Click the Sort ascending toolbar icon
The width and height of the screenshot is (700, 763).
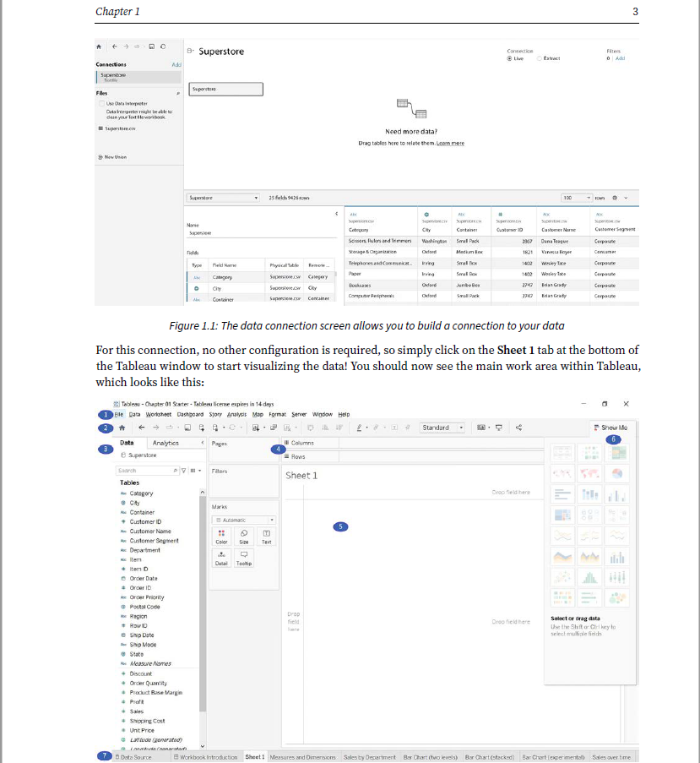[x=325, y=428]
